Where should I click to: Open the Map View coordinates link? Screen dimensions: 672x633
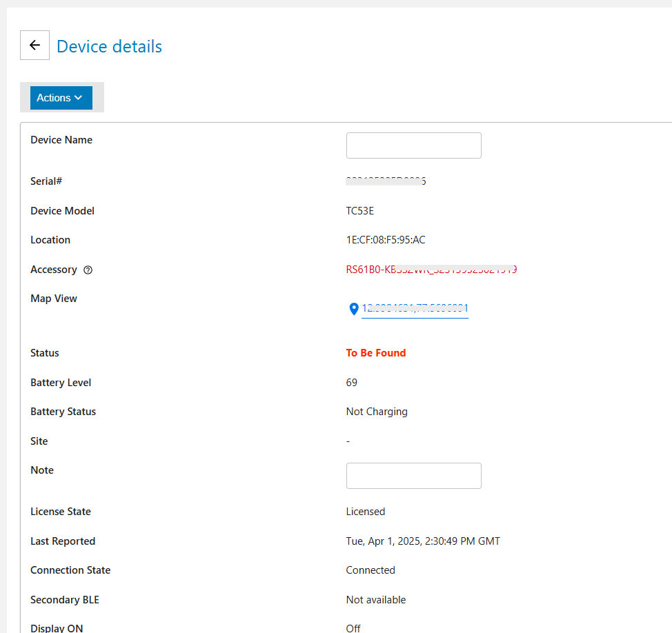coord(415,309)
